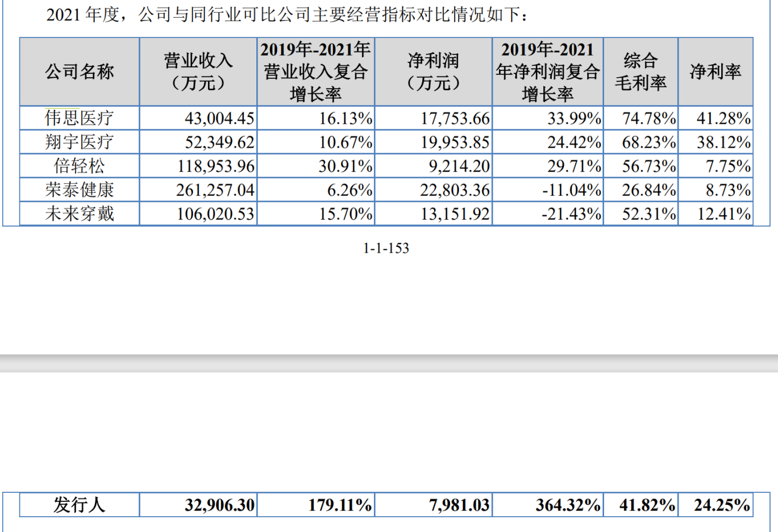Viewport: 778px width, 532px height.
Task: Click gross margin 56.73%
Action: point(649,166)
